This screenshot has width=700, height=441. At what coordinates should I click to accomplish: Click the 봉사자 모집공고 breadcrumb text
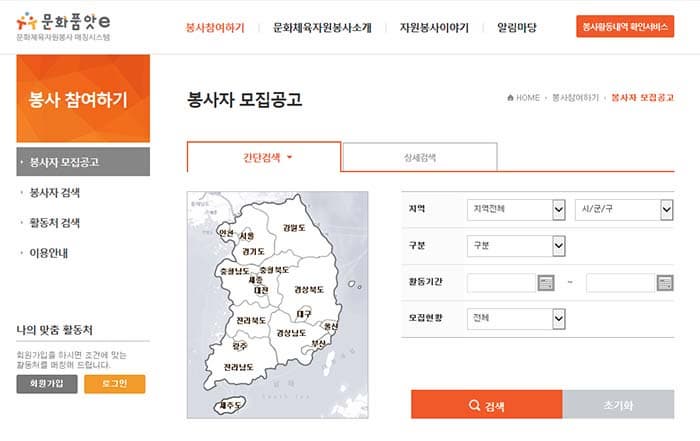tap(642, 97)
